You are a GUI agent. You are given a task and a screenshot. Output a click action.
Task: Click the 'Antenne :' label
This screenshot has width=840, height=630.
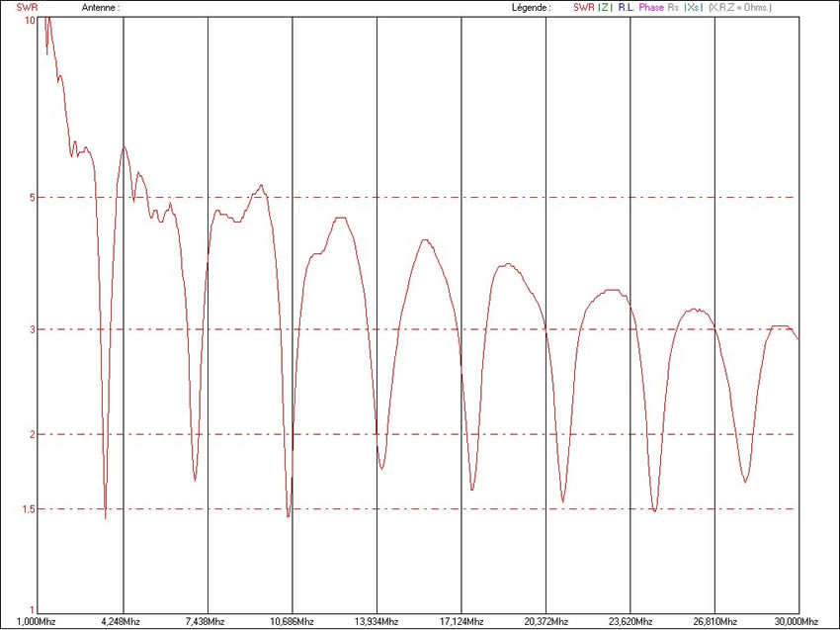[101, 8]
